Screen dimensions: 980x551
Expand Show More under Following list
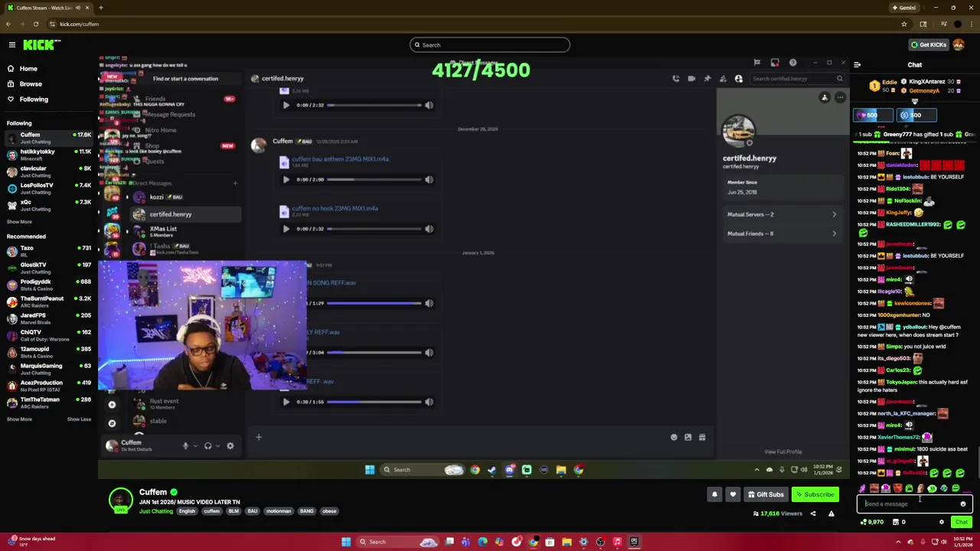[20, 222]
